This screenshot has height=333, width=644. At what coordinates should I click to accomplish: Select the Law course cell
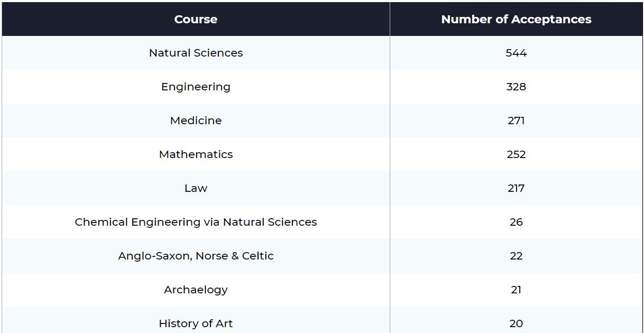tap(196, 188)
